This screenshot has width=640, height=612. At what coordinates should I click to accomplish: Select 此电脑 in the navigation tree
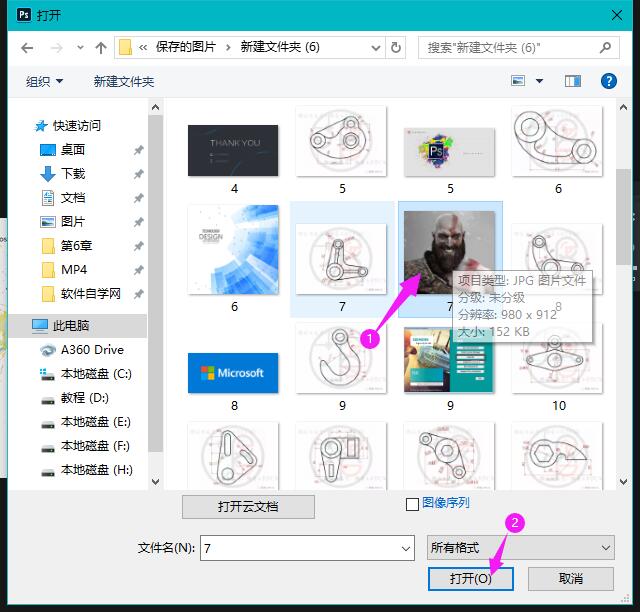click(x=71, y=326)
